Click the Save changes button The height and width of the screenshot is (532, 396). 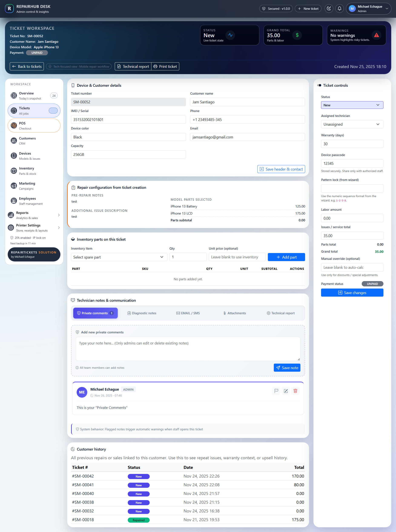pyautogui.click(x=352, y=292)
